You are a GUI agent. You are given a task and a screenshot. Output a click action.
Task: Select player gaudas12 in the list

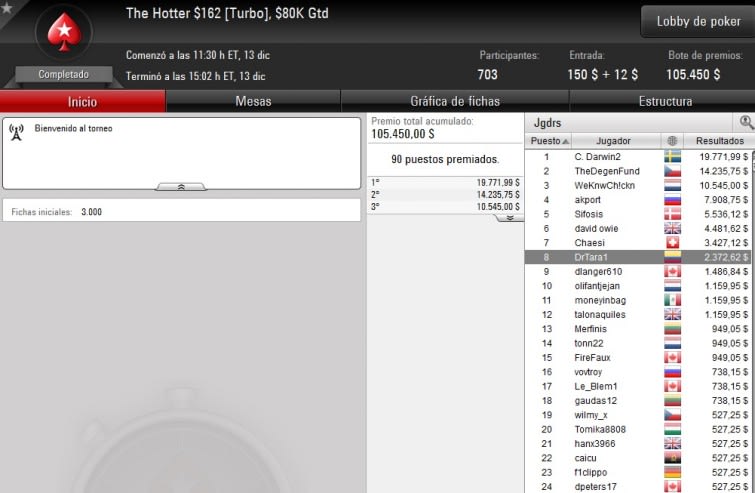(638, 401)
